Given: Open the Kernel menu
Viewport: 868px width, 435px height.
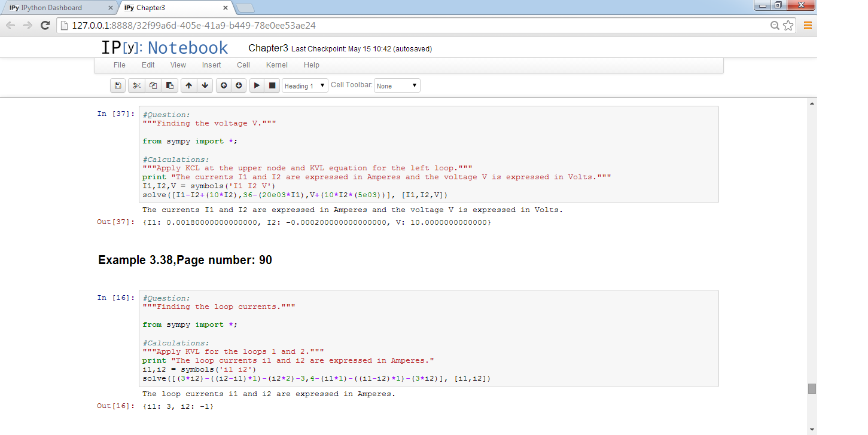Looking at the screenshot, I should tap(277, 65).
